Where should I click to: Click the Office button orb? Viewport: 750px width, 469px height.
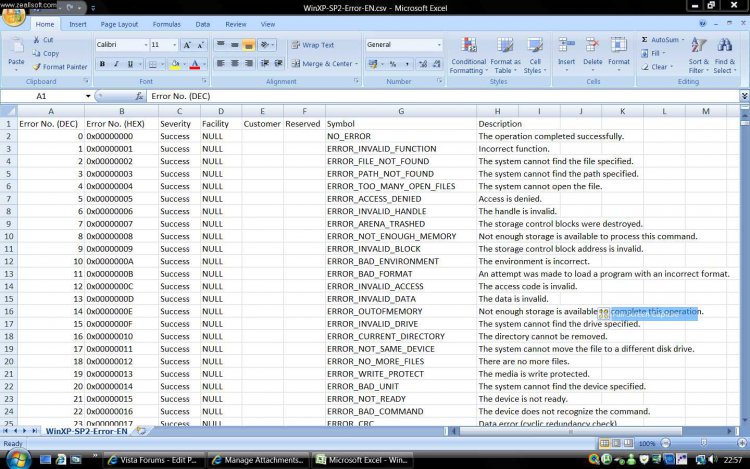pos(14,16)
